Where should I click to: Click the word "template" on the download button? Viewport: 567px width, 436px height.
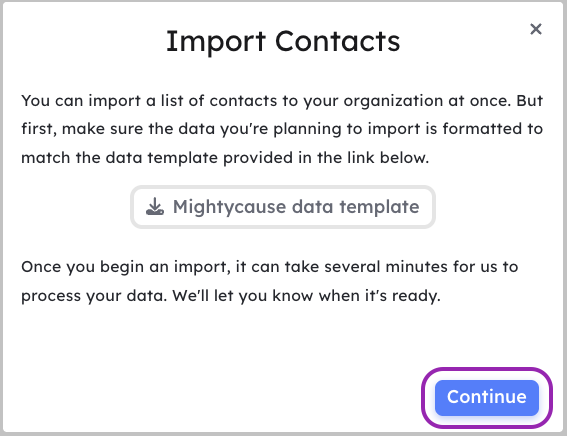379,208
